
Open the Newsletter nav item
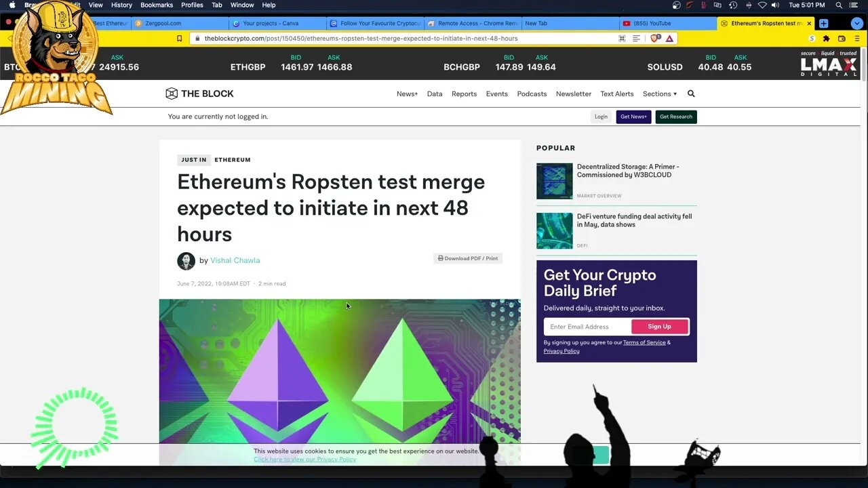point(574,94)
